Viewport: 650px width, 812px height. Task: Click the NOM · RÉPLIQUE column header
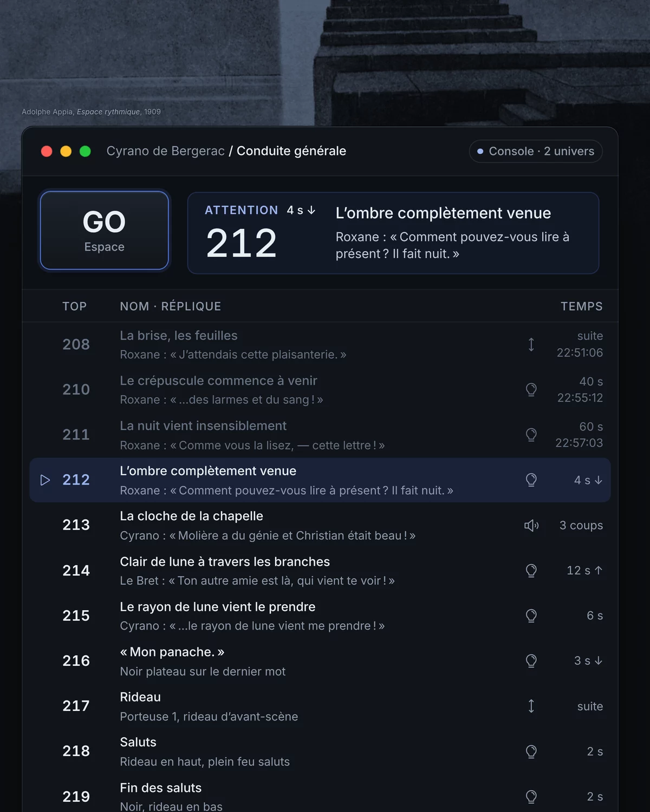(171, 306)
